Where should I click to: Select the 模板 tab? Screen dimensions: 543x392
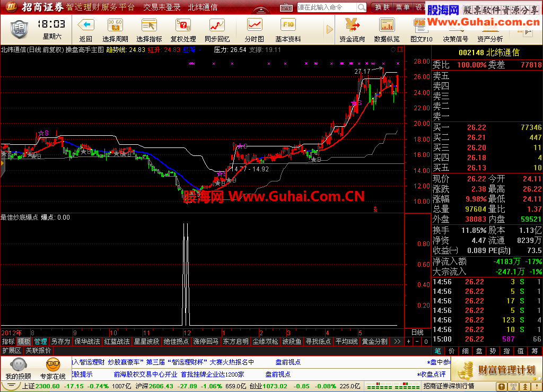(x=24, y=342)
